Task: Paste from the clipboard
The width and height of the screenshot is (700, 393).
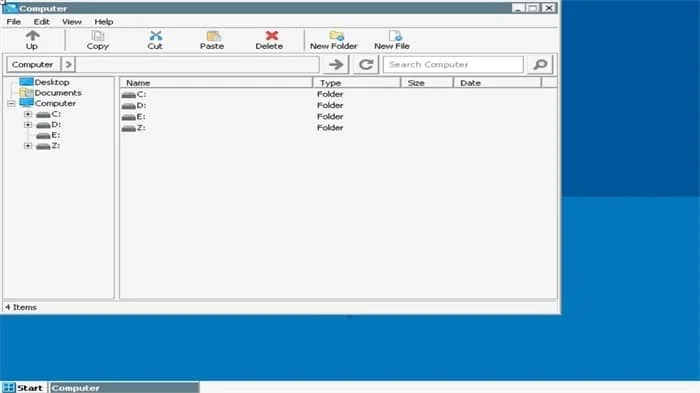Action: pos(212,40)
